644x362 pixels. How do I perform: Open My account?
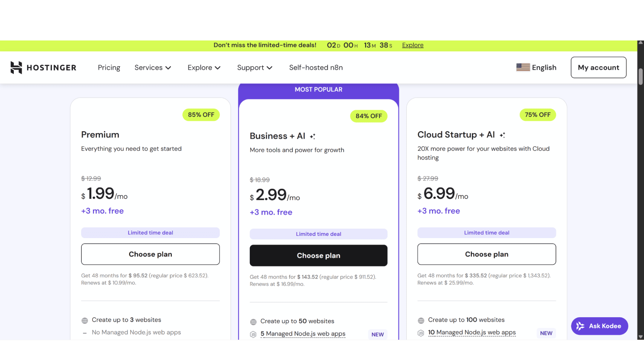tap(599, 68)
